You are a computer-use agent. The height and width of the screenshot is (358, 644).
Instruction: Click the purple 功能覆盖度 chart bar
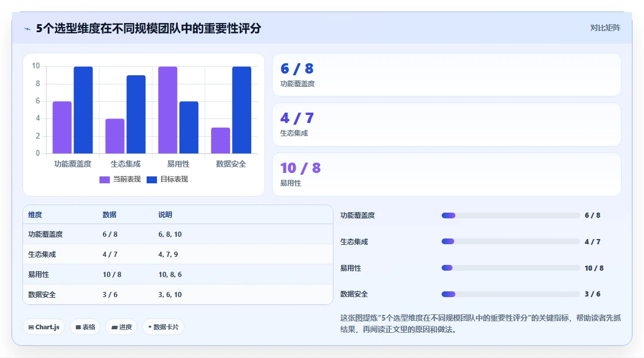click(62, 127)
